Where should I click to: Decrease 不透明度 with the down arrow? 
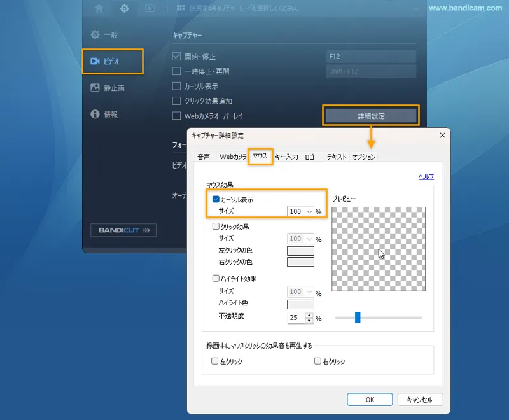[x=309, y=321]
